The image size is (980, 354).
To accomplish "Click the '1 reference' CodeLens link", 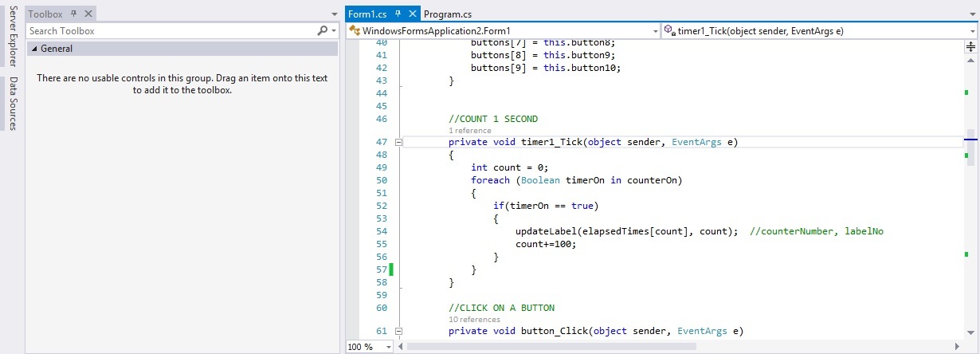I will pyautogui.click(x=470, y=130).
